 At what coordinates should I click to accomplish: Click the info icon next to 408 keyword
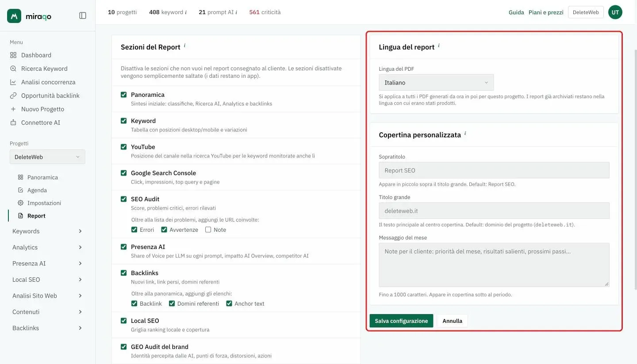[185, 12]
